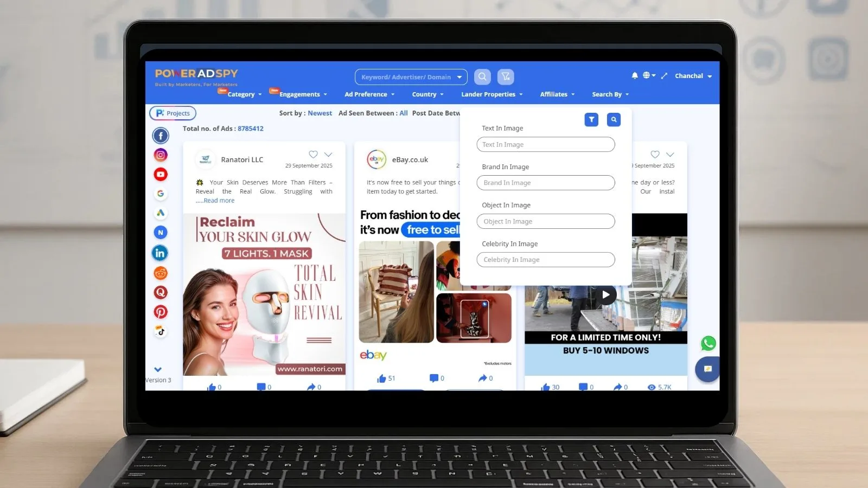Click views eye icon on windows ad
The height and width of the screenshot is (488, 868).
(652, 387)
